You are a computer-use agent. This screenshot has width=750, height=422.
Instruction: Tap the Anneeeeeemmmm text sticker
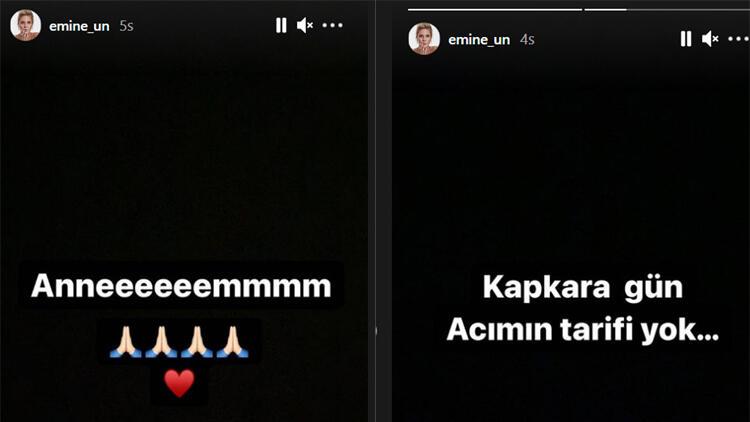[181, 286]
